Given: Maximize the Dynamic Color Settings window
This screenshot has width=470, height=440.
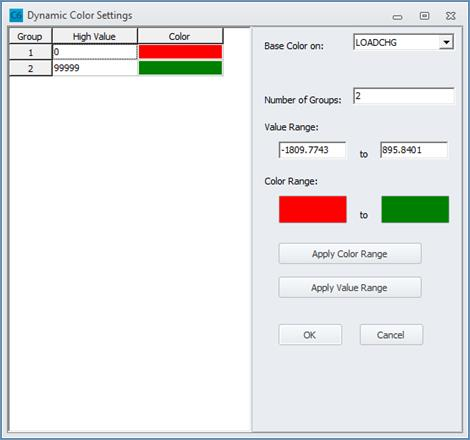Looking at the screenshot, I should (424, 16).
